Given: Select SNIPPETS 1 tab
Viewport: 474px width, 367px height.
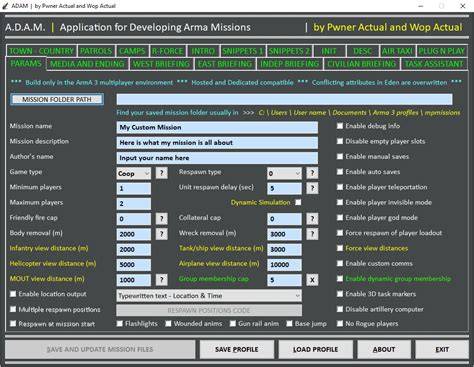Looking at the screenshot, I should point(243,51).
